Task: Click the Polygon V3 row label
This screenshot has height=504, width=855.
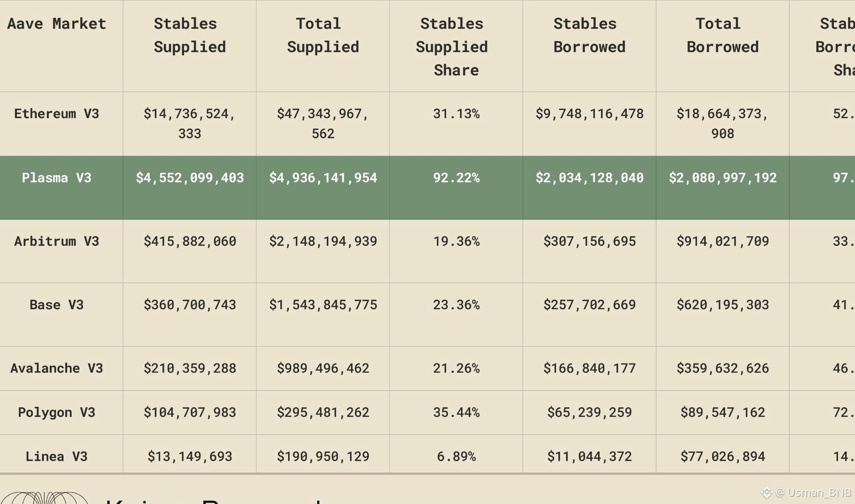Action: pyautogui.click(x=57, y=412)
